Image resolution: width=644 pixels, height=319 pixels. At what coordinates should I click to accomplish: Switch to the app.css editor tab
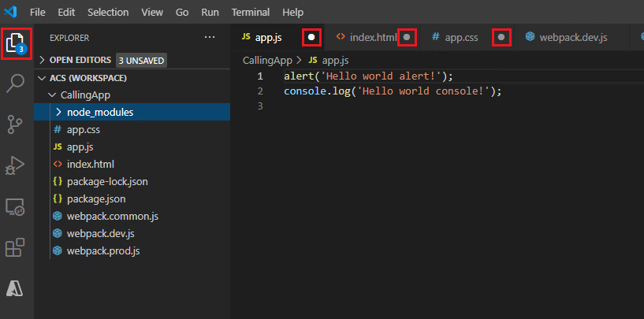[467, 37]
